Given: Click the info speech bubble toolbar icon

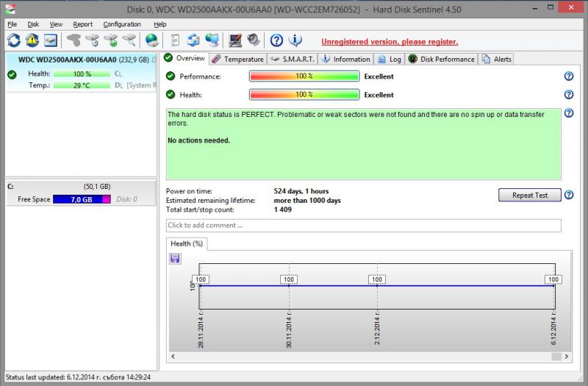Looking at the screenshot, I should coord(295,40).
